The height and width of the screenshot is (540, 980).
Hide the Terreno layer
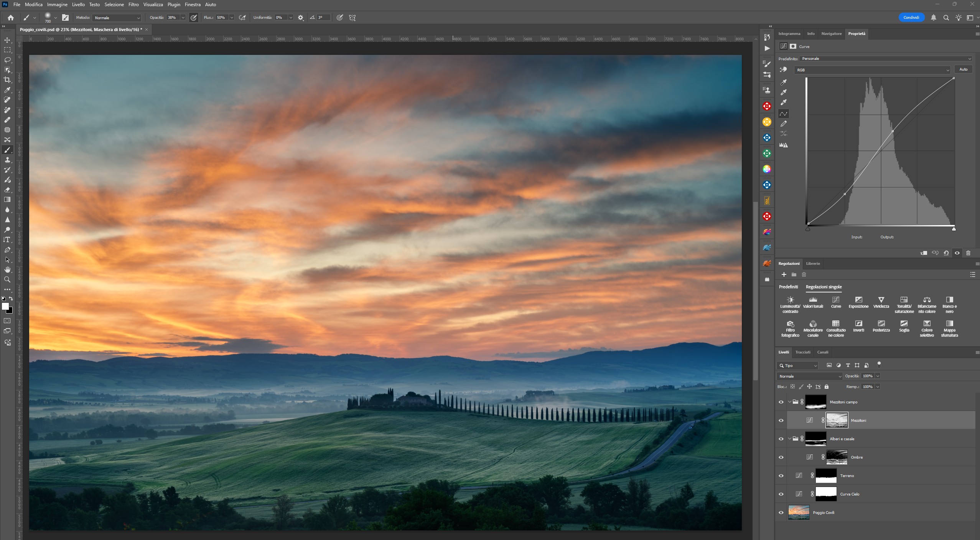[x=781, y=476]
